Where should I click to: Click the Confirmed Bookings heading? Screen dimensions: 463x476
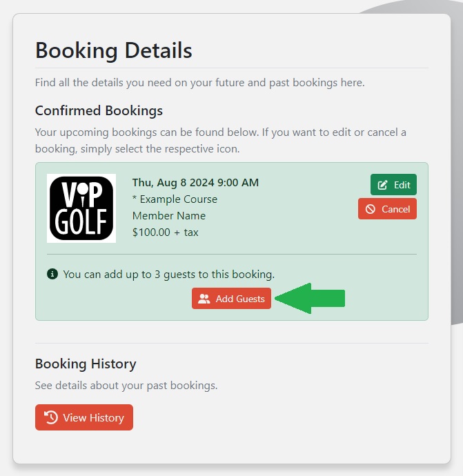coord(99,110)
